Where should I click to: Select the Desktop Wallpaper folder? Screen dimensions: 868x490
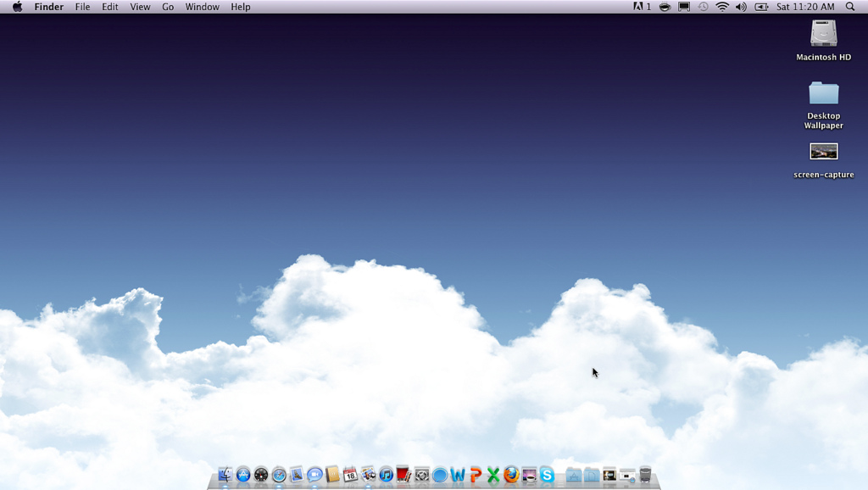pos(824,105)
